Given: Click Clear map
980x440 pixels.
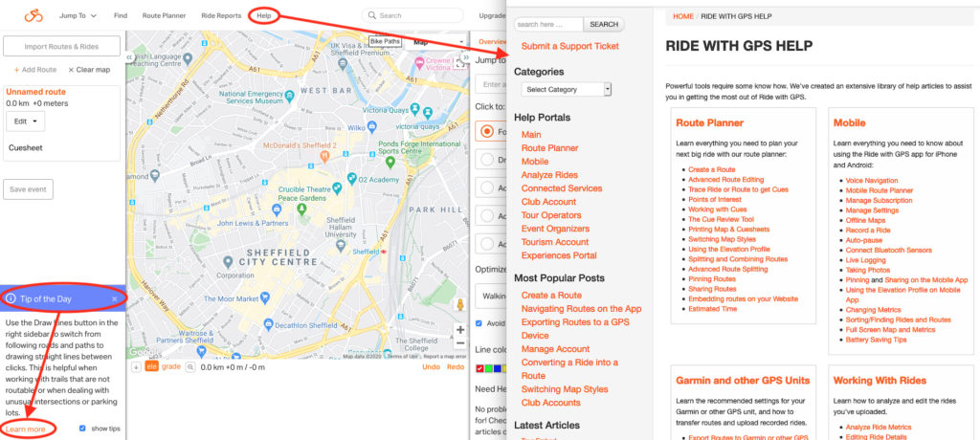Looking at the screenshot, I should [89, 70].
